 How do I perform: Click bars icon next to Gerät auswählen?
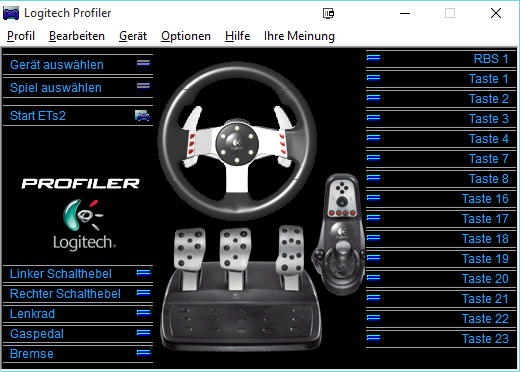pos(143,63)
